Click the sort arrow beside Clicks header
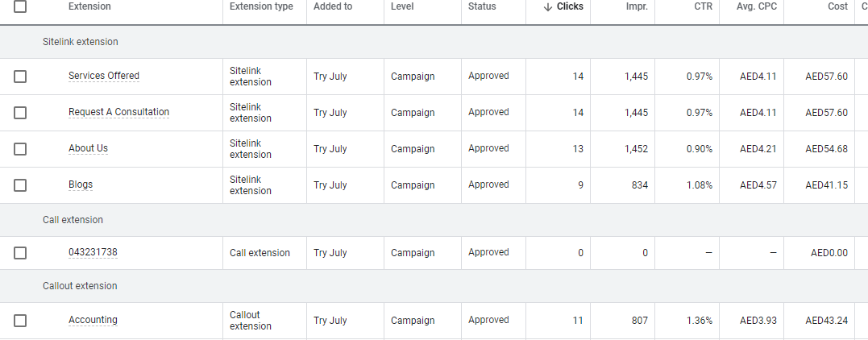 [548, 6]
